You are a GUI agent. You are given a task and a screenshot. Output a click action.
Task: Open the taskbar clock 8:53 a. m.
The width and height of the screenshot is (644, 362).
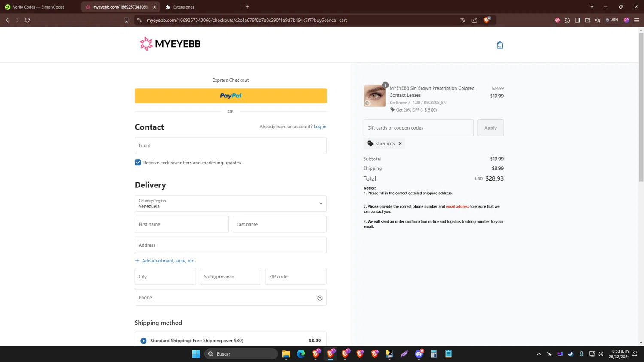coord(619,354)
